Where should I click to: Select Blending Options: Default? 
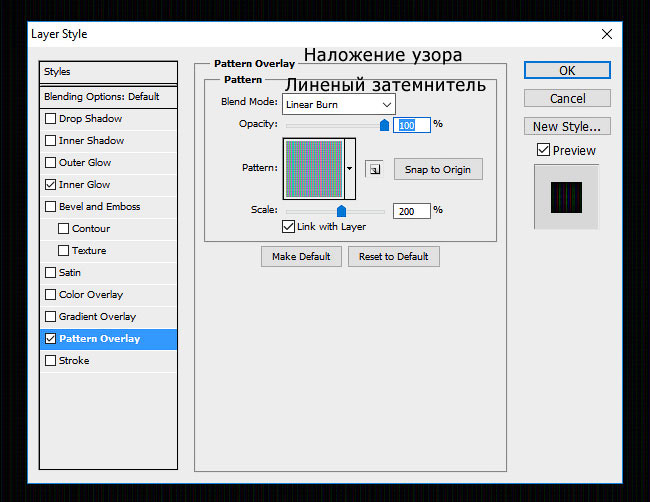[108, 97]
